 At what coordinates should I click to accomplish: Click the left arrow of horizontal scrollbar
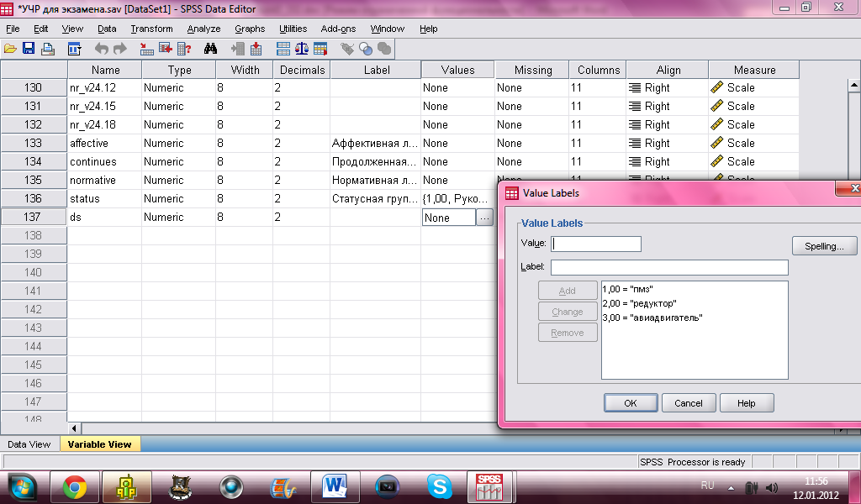click(74, 428)
